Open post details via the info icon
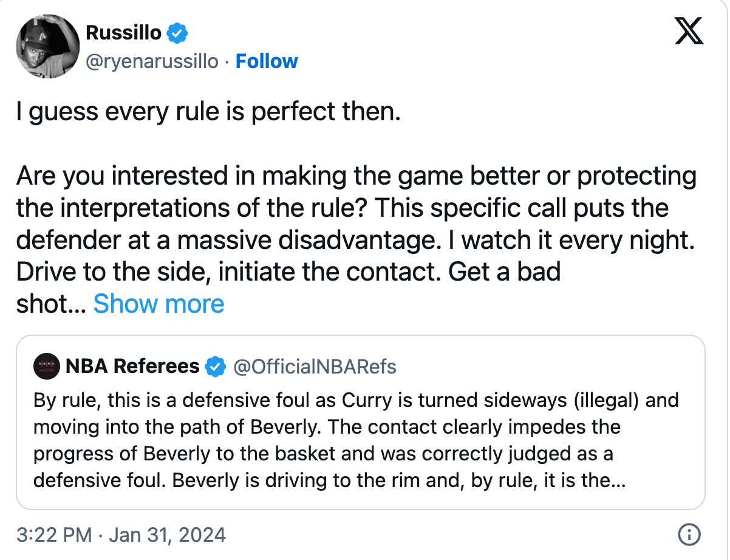This screenshot has width=730, height=560. pyautogui.click(x=689, y=535)
